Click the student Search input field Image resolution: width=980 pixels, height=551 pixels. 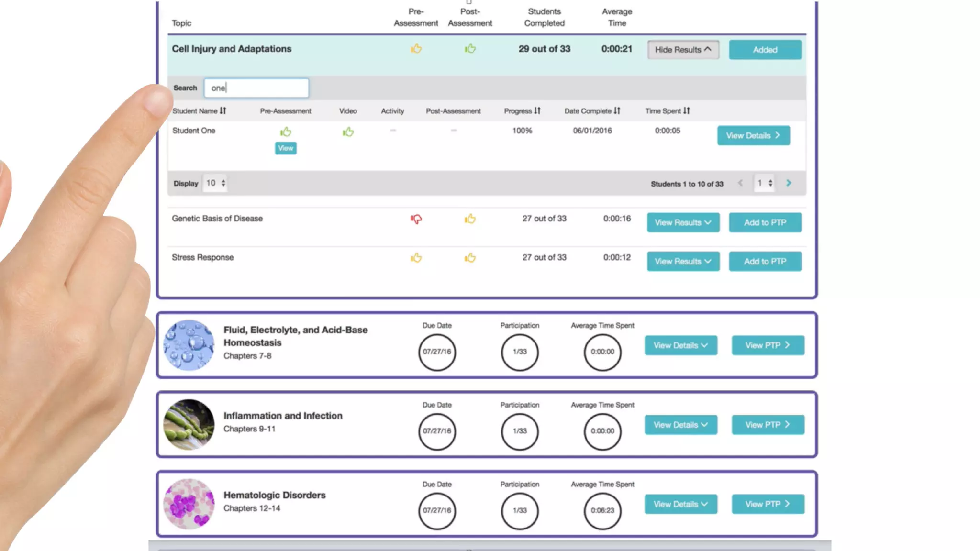tap(256, 88)
